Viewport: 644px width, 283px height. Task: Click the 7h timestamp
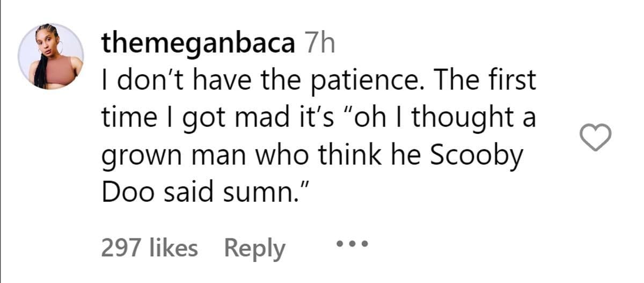click(319, 42)
